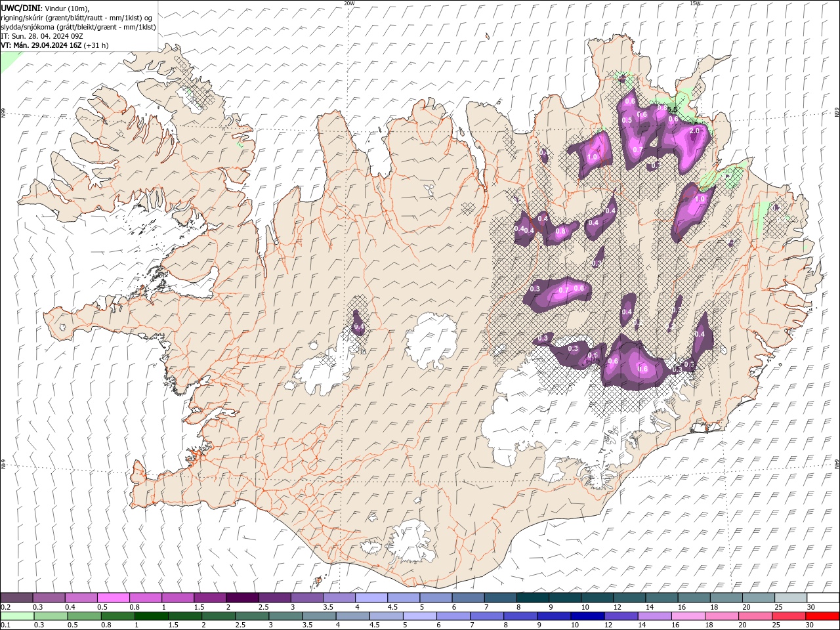Click the 'slydda/snjókoma' legend description line
Screen dimensions: 840x630
coord(78,27)
